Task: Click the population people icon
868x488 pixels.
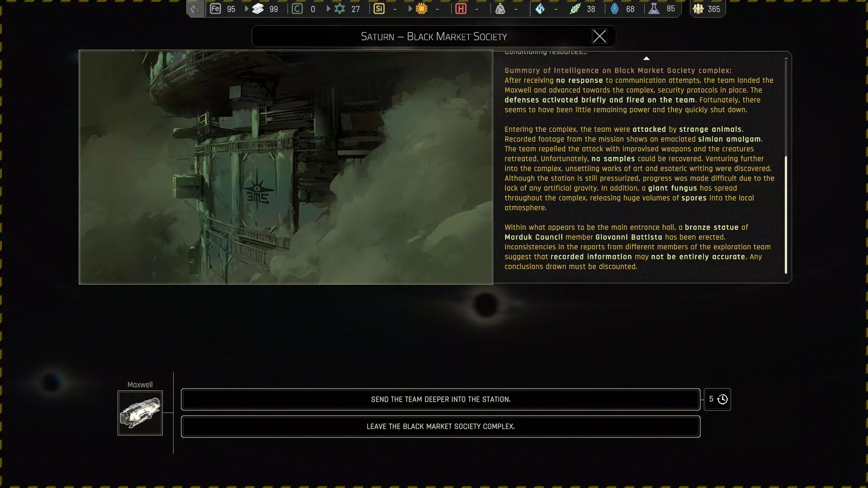Action: coord(698,9)
